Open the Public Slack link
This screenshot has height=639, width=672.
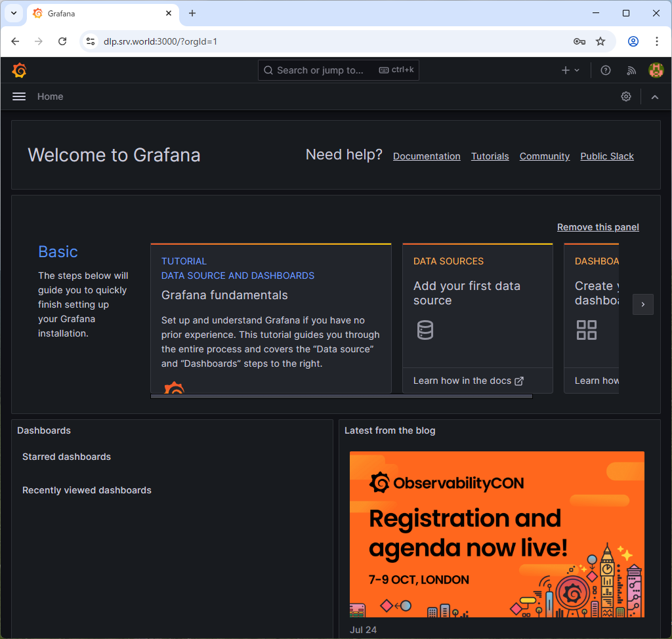607,156
